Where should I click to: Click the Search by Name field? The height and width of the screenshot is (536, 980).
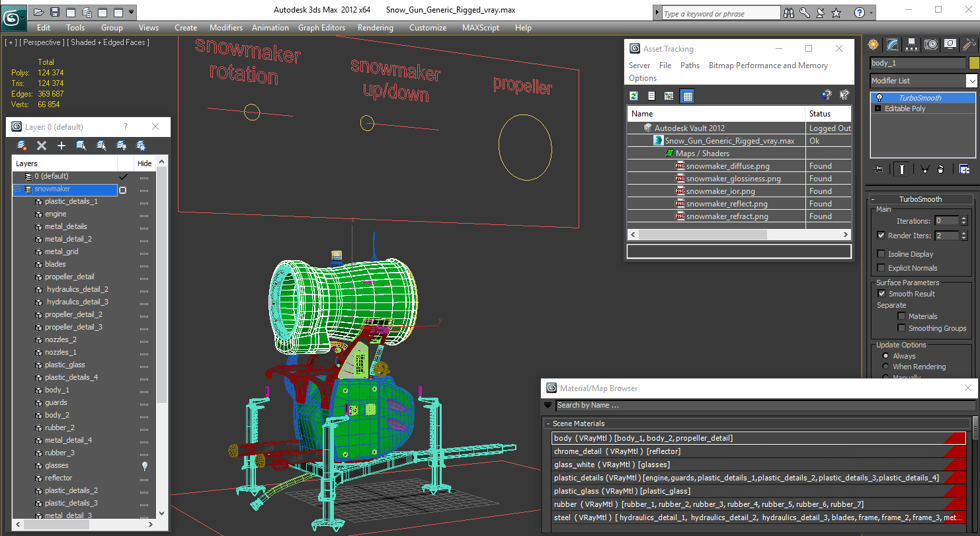(765, 406)
